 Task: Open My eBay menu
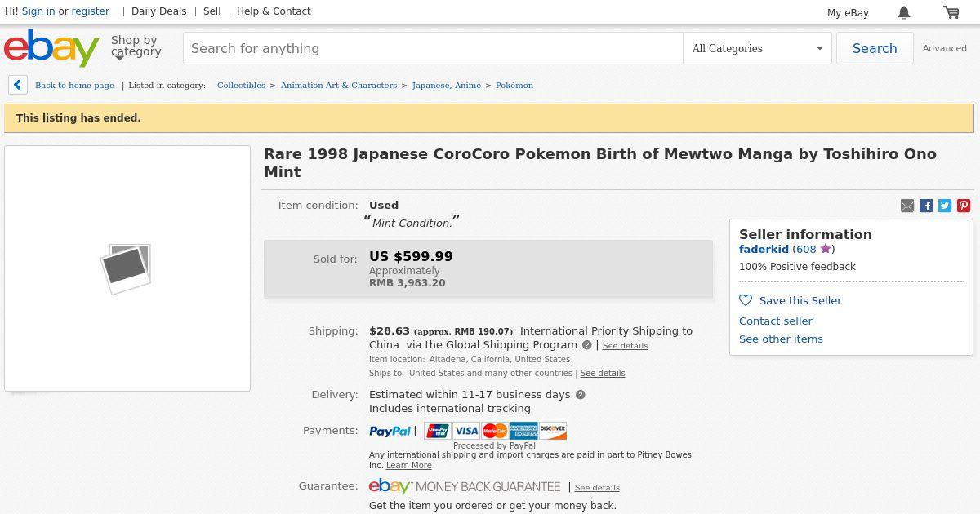848,12
